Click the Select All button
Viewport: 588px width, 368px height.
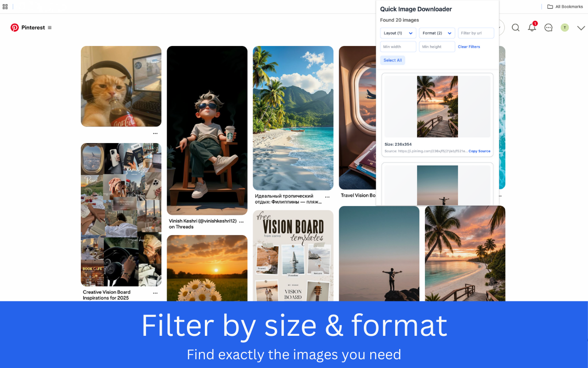[x=393, y=60]
